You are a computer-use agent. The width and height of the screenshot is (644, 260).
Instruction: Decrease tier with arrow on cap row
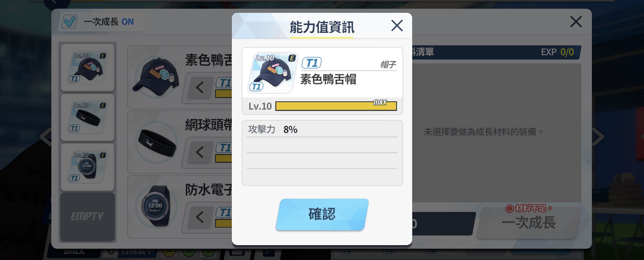click(x=200, y=87)
